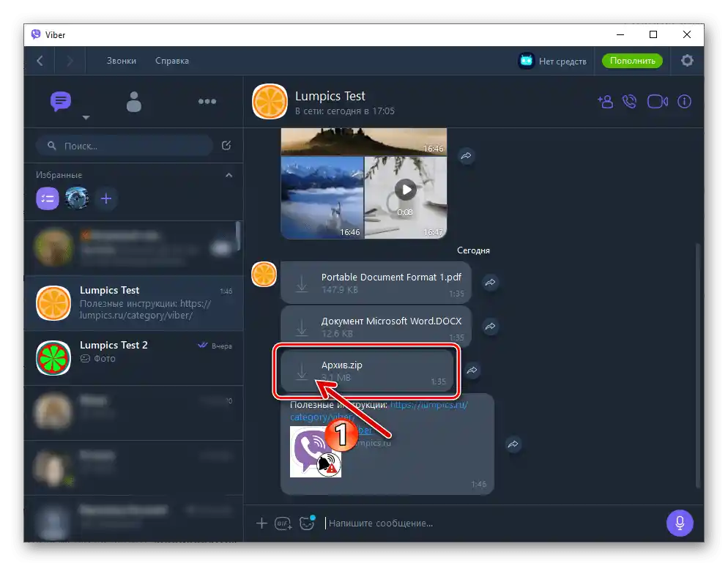
Task: Open the contacts list icon
Action: (134, 102)
